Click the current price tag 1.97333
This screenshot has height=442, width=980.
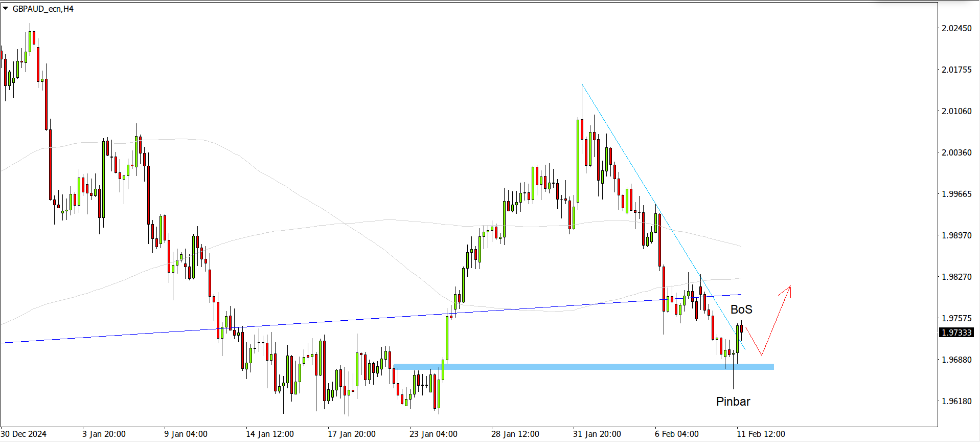(x=956, y=333)
